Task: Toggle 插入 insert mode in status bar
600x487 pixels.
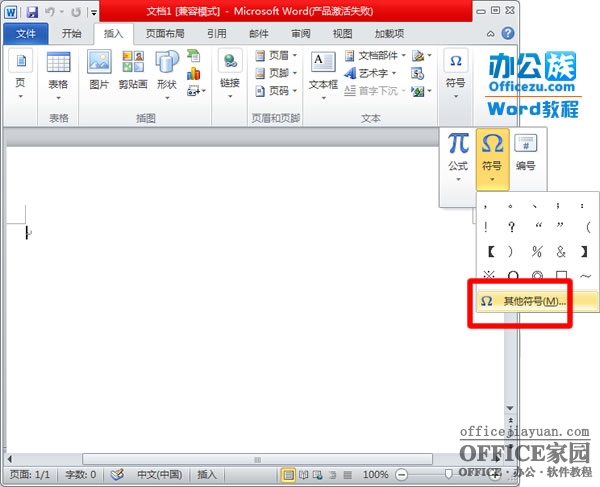Action: 207,475
